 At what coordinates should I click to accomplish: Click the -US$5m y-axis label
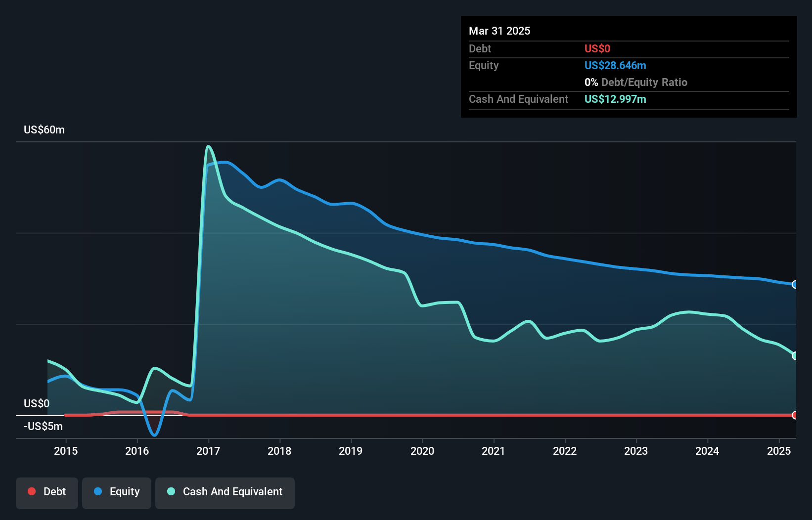click(43, 427)
